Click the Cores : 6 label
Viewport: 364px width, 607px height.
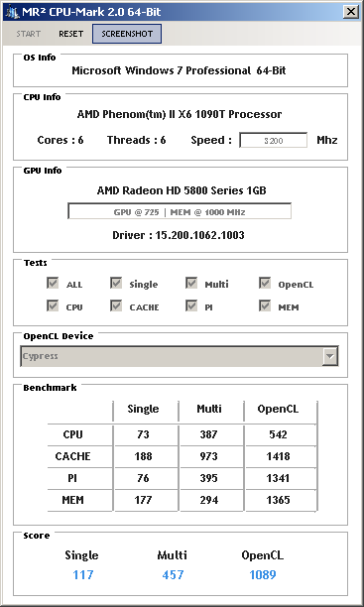point(61,140)
